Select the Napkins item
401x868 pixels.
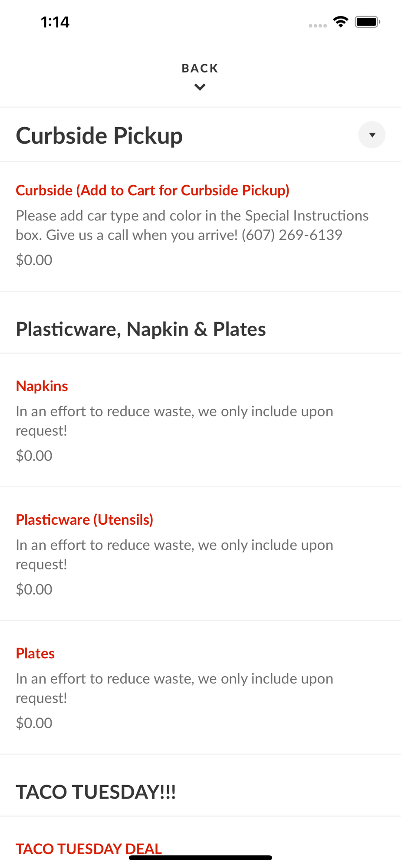point(42,386)
